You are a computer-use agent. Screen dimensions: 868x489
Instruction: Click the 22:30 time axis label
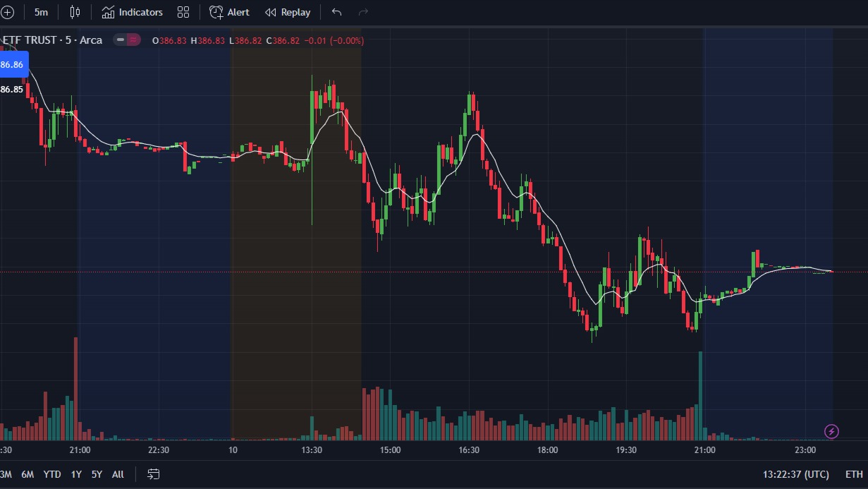[x=159, y=450]
